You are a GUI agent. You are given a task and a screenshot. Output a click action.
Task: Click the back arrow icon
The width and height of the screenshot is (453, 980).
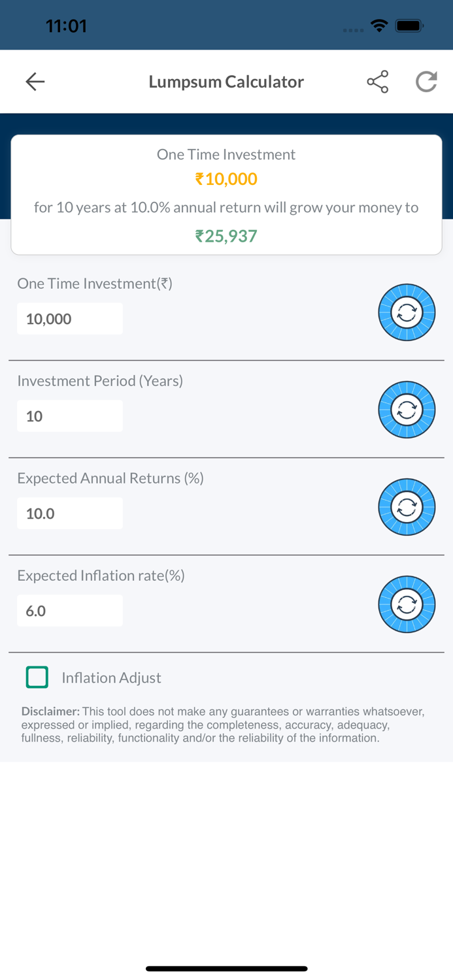(35, 81)
